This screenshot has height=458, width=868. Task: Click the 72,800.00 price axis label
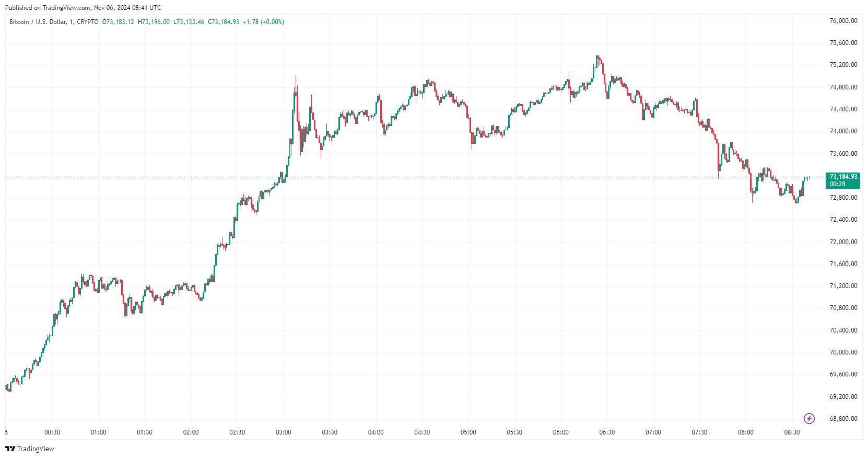[x=843, y=198]
